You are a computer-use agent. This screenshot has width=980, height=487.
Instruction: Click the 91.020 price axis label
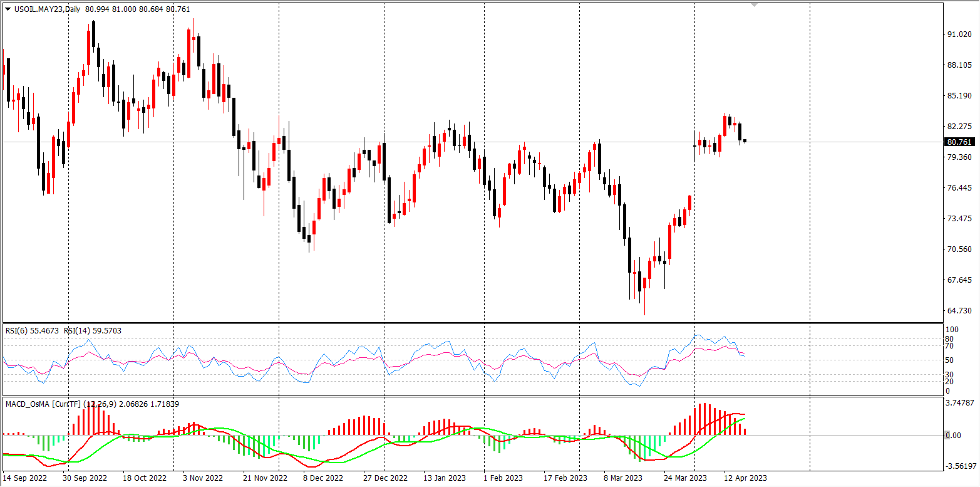(959, 34)
